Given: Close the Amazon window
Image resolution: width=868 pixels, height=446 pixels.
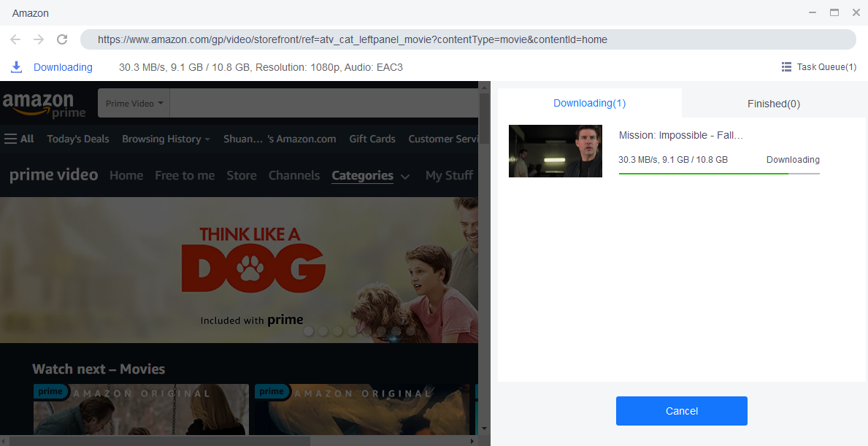Looking at the screenshot, I should tap(856, 12).
